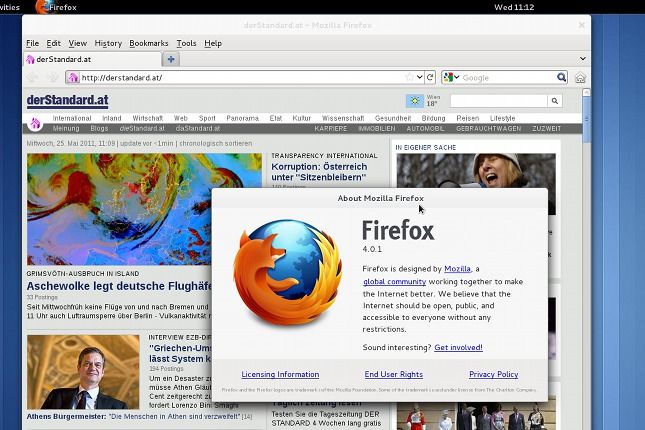Image resolution: width=645 pixels, height=430 pixels.
Task: Open the Edit menu
Action: pos(53,43)
